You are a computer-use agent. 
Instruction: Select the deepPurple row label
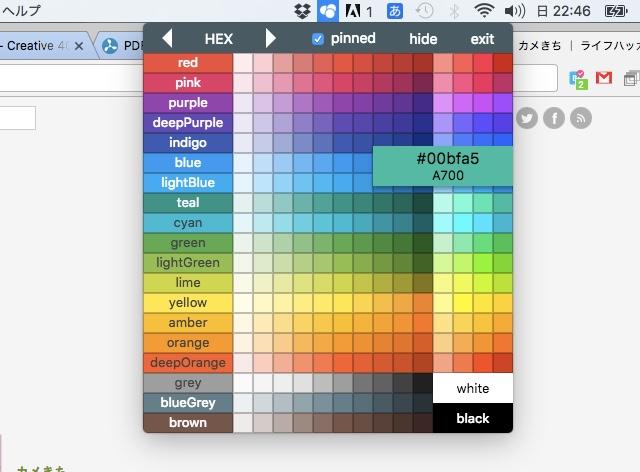[188, 123]
